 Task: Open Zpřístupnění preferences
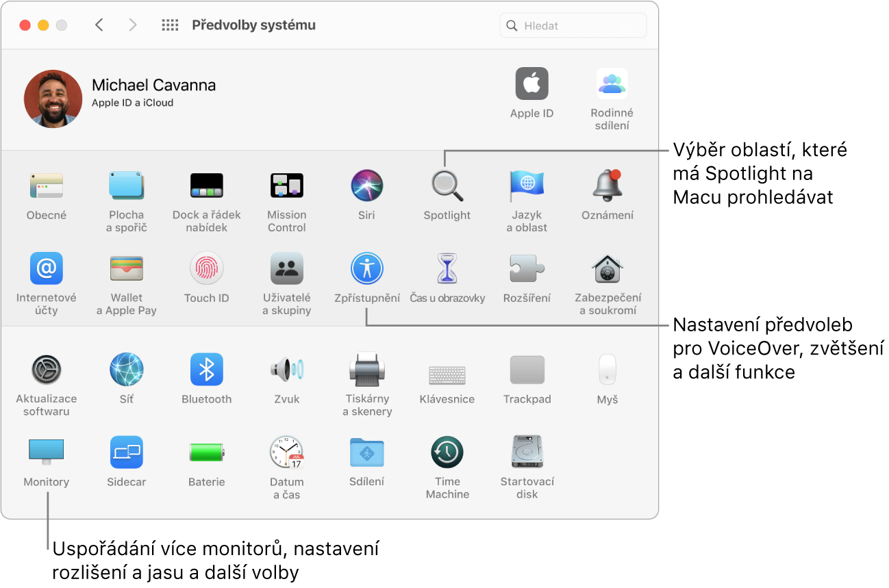tap(367, 268)
